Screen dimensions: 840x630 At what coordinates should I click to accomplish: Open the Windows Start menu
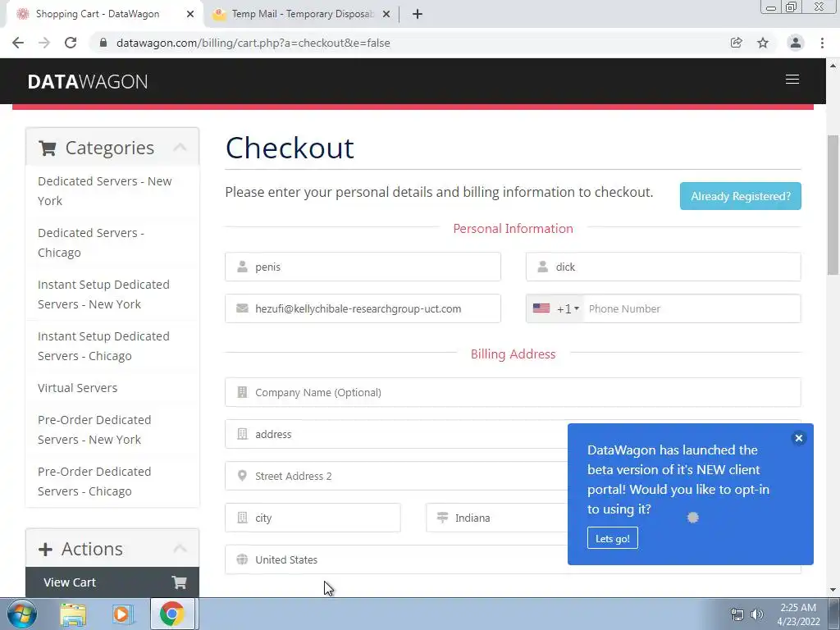pyautogui.click(x=22, y=614)
